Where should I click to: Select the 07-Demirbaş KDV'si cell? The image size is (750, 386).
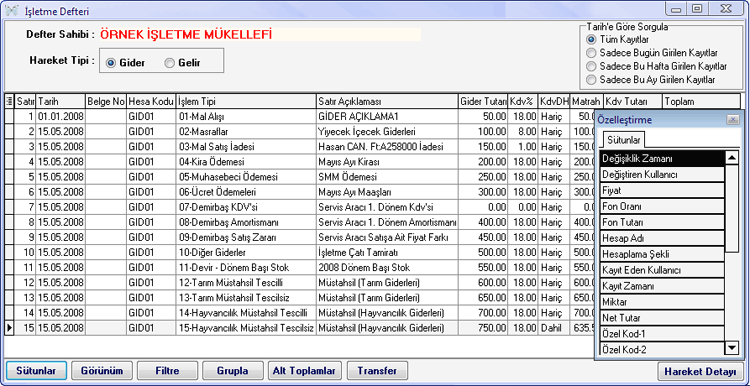(246, 207)
